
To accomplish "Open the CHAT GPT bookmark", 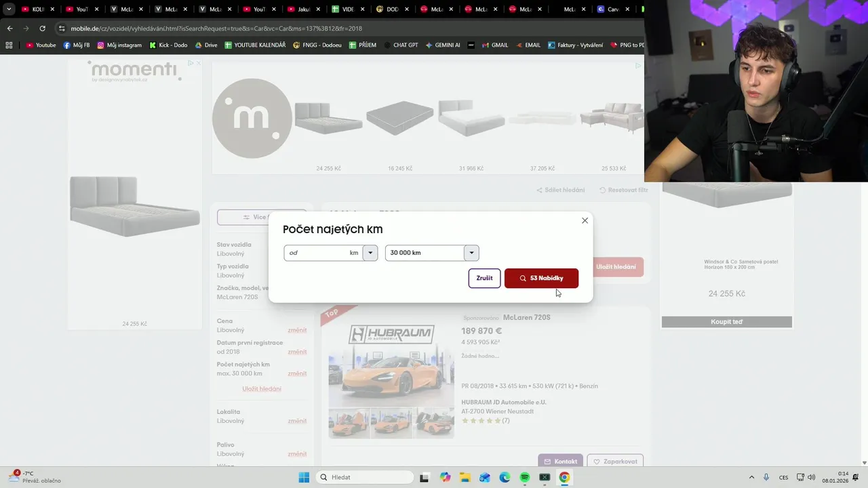I will 400,45.
